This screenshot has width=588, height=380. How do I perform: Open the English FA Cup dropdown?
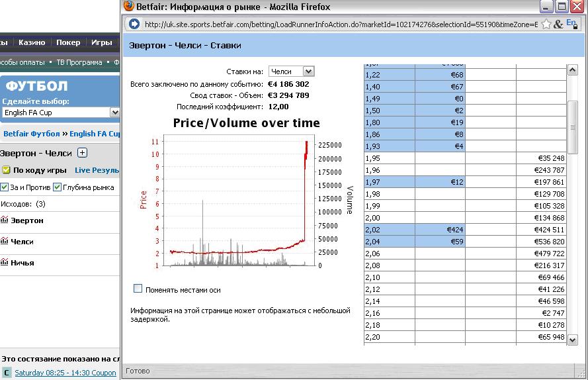pyautogui.click(x=61, y=113)
